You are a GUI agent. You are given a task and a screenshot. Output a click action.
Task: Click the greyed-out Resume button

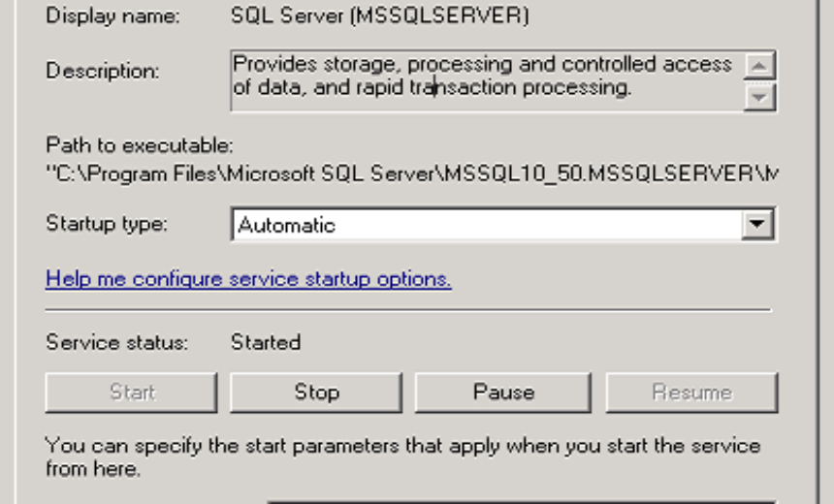[691, 393]
